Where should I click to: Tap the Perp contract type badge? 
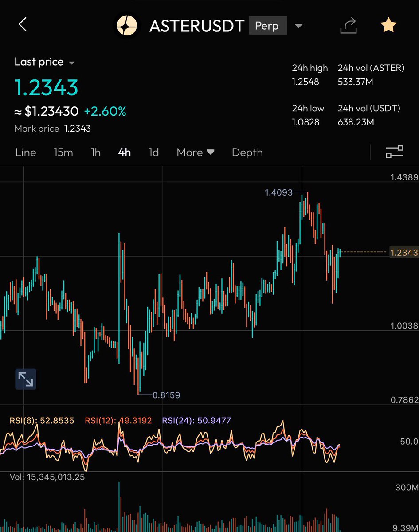268,26
